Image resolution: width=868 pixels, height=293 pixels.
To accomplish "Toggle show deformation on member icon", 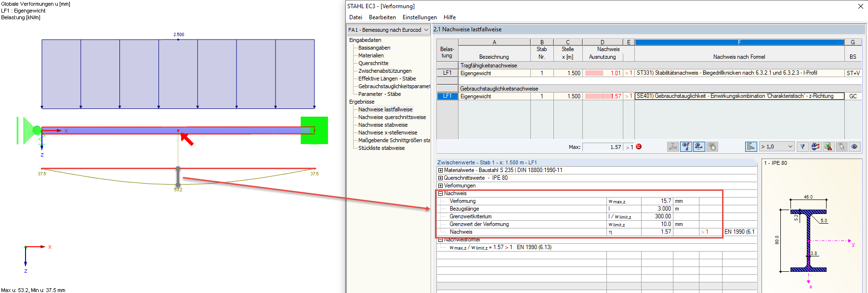I will pos(699,146).
